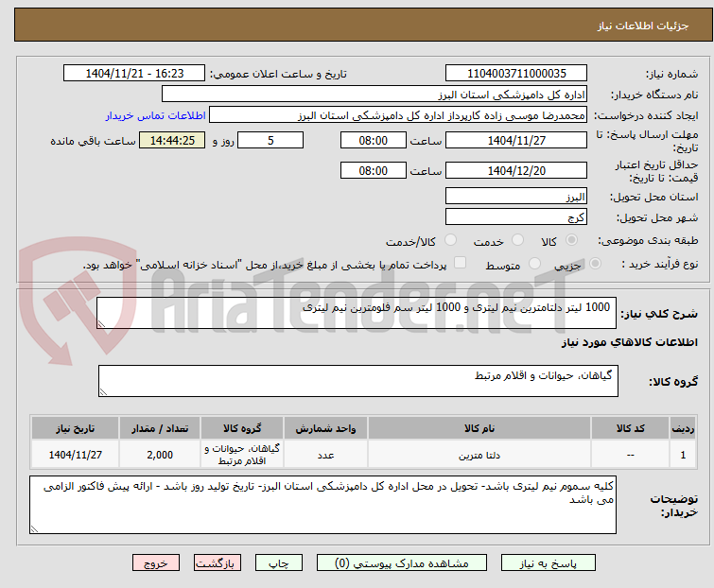Select the متوسط purchase type radio
The width and height of the screenshot is (714, 588).
(534, 264)
